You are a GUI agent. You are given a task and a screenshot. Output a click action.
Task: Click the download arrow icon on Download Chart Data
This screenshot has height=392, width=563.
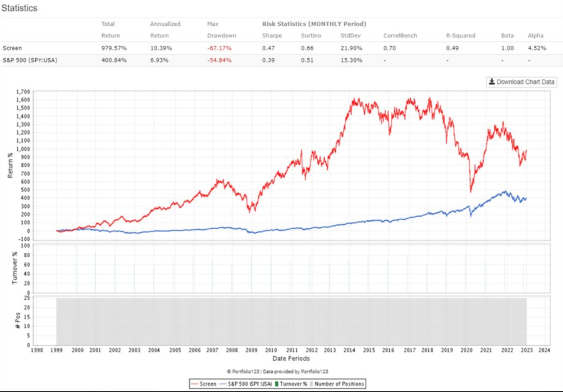click(x=492, y=81)
